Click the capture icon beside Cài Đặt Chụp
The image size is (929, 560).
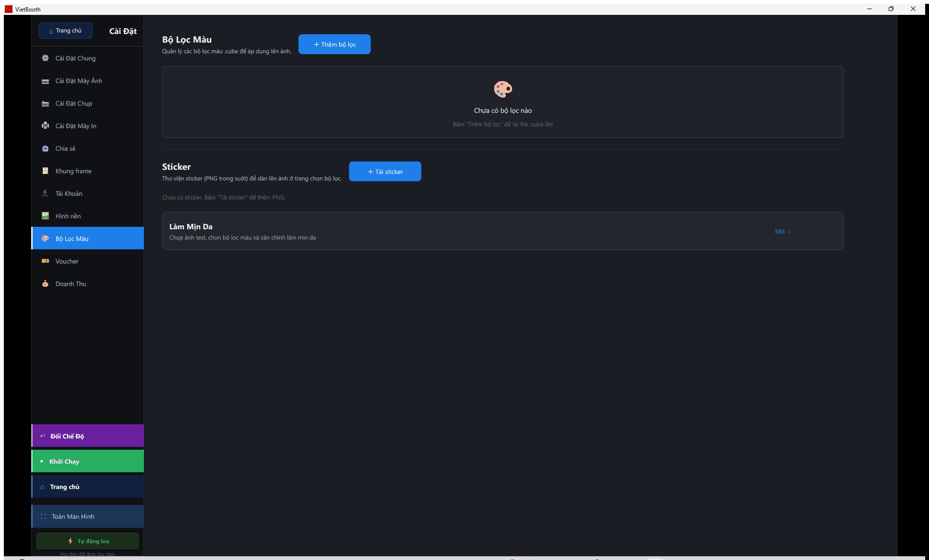coord(45,104)
